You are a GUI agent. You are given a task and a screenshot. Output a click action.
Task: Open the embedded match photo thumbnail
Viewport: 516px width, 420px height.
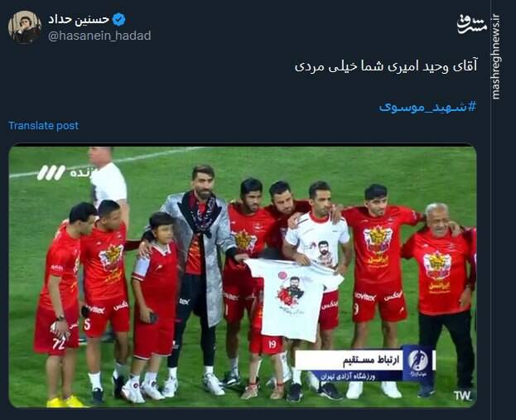click(x=243, y=277)
